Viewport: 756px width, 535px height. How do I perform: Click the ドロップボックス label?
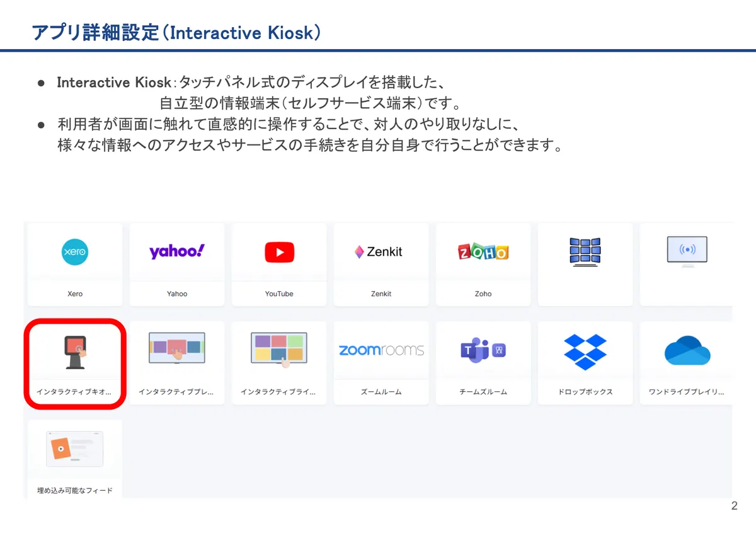[585, 392]
